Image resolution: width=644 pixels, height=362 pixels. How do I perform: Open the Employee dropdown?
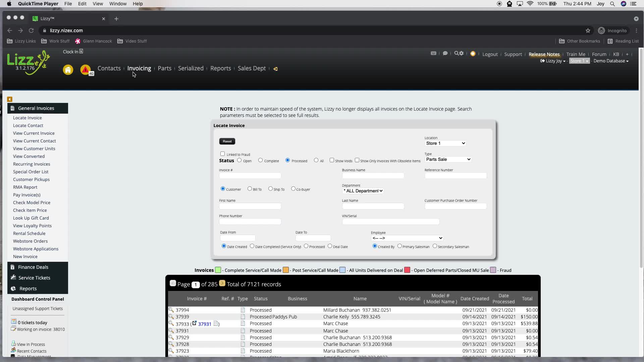tap(407, 238)
